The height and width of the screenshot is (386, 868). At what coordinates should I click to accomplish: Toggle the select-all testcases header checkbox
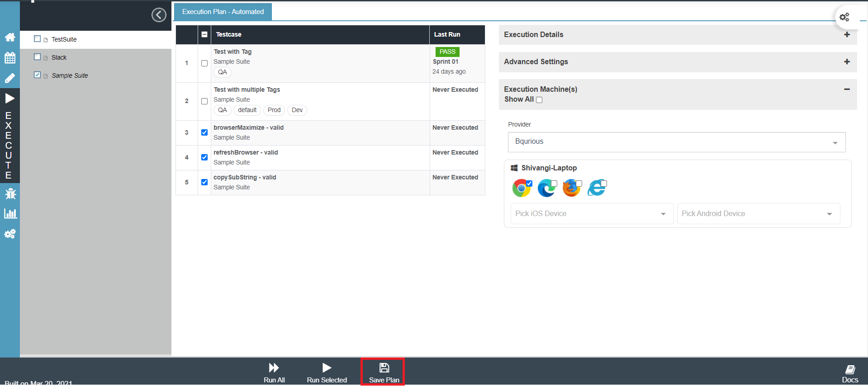coord(204,34)
